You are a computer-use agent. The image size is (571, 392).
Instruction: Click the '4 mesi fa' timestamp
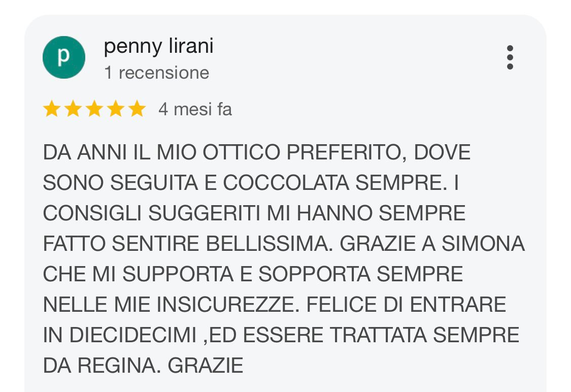pos(195,109)
